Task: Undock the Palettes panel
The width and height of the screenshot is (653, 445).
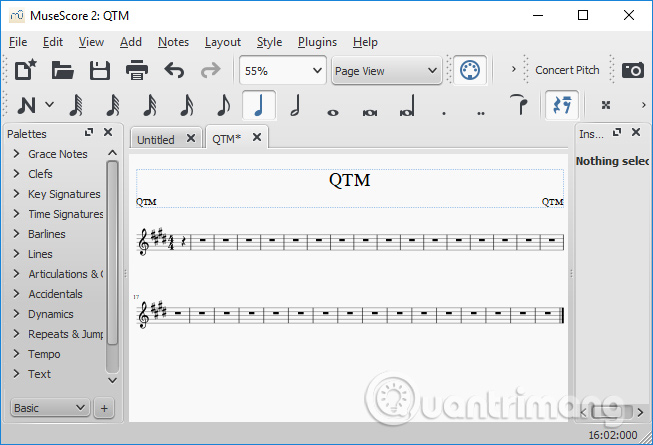Action: pyautogui.click(x=89, y=132)
